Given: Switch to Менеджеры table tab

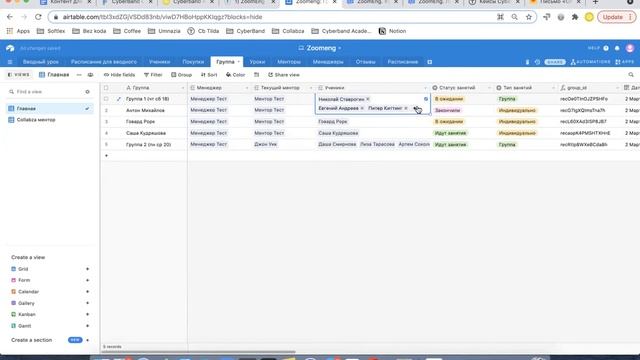Looking at the screenshot, I should (328, 62).
